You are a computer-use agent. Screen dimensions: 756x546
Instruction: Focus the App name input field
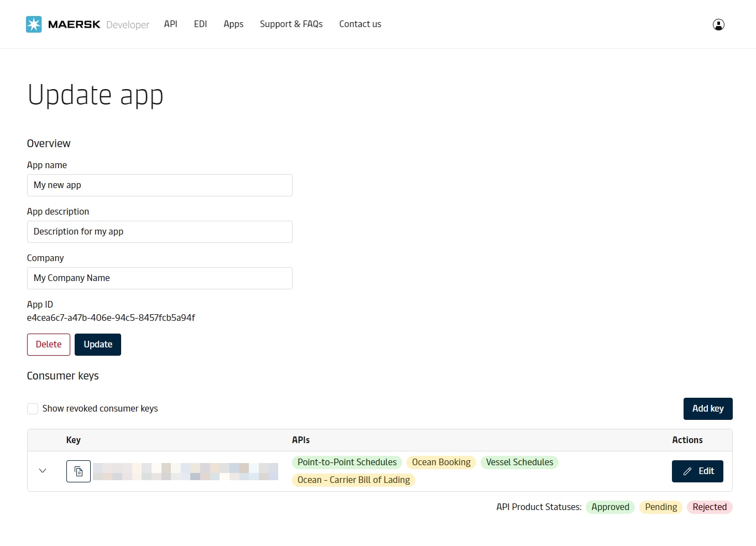coord(159,185)
